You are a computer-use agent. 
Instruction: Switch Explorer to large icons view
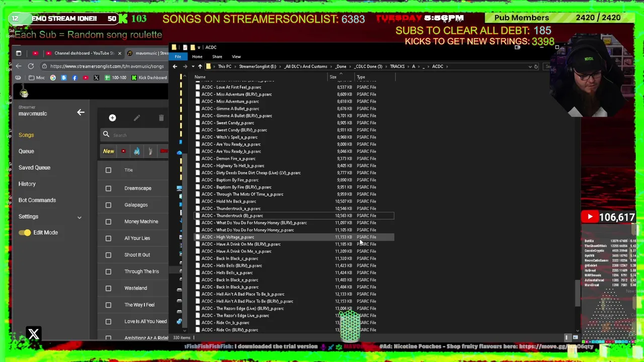click(575, 337)
